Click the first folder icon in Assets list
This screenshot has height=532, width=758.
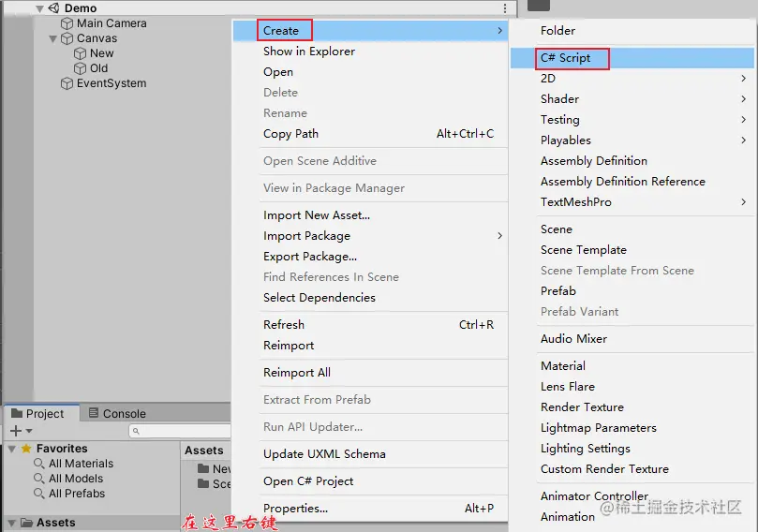pos(203,468)
